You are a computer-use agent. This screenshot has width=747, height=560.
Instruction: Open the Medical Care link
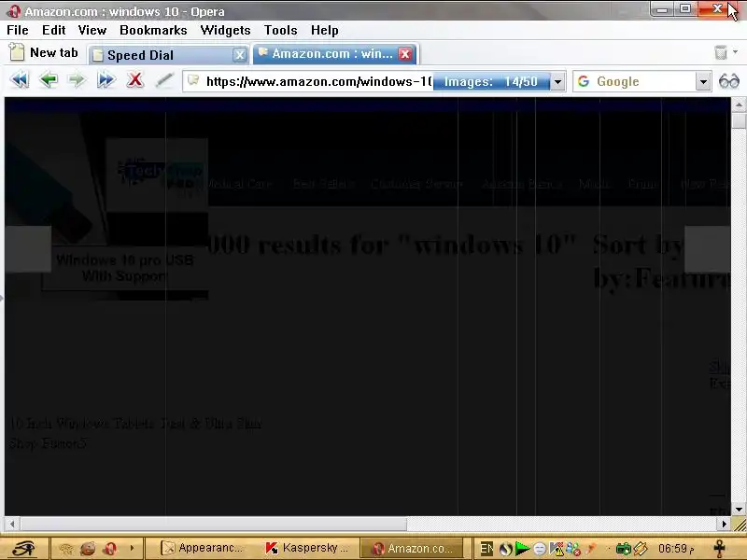click(239, 184)
